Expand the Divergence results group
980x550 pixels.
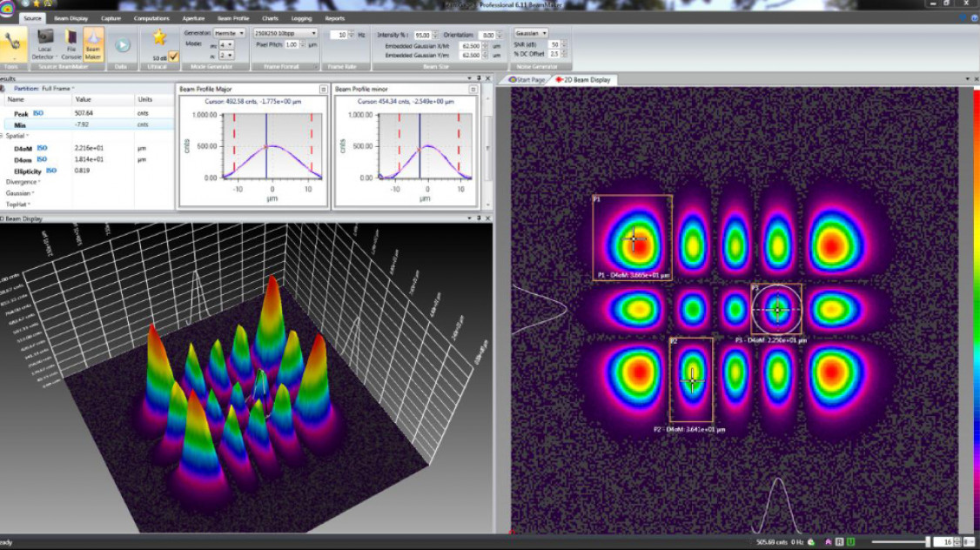pos(22,182)
